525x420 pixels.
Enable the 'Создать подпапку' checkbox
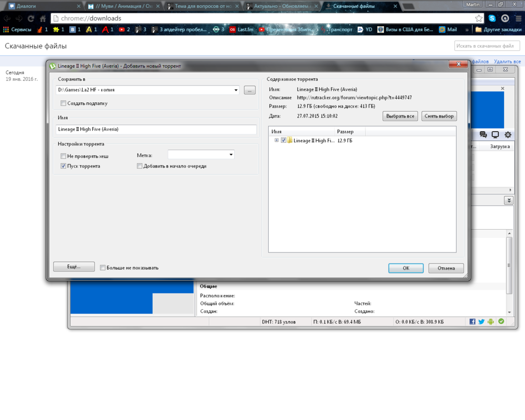[64, 103]
